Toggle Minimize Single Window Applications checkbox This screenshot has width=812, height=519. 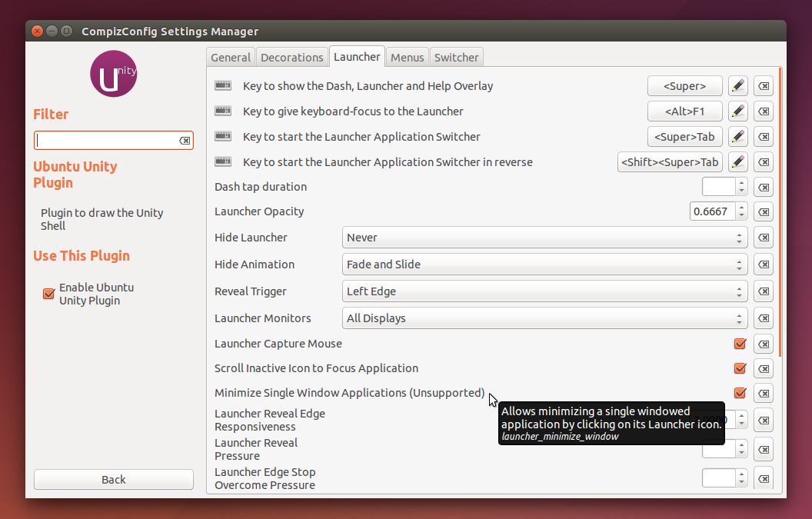[740, 393]
